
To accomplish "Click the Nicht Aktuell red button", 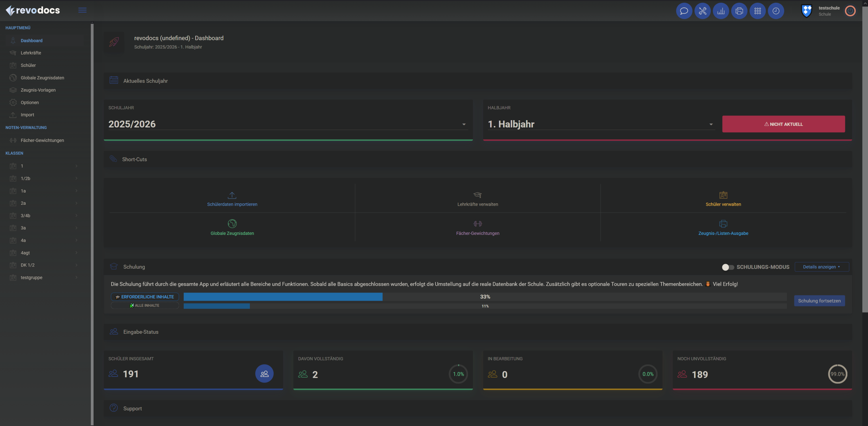I will (x=783, y=124).
